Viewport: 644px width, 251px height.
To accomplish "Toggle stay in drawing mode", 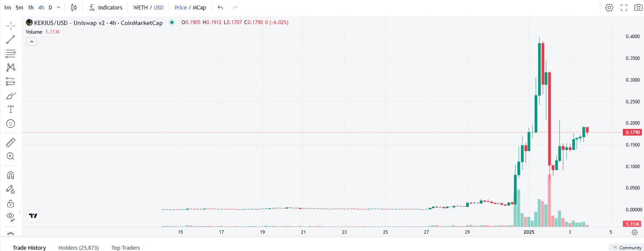I will (x=11, y=189).
